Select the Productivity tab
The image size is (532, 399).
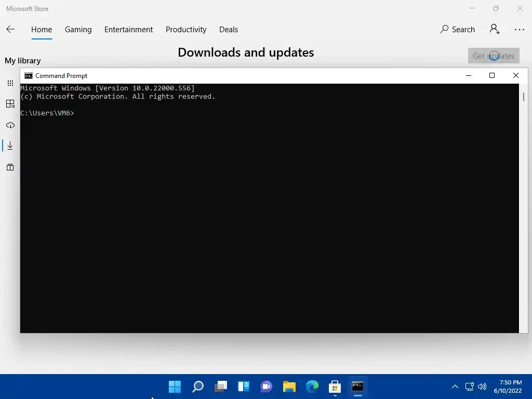[186, 30]
